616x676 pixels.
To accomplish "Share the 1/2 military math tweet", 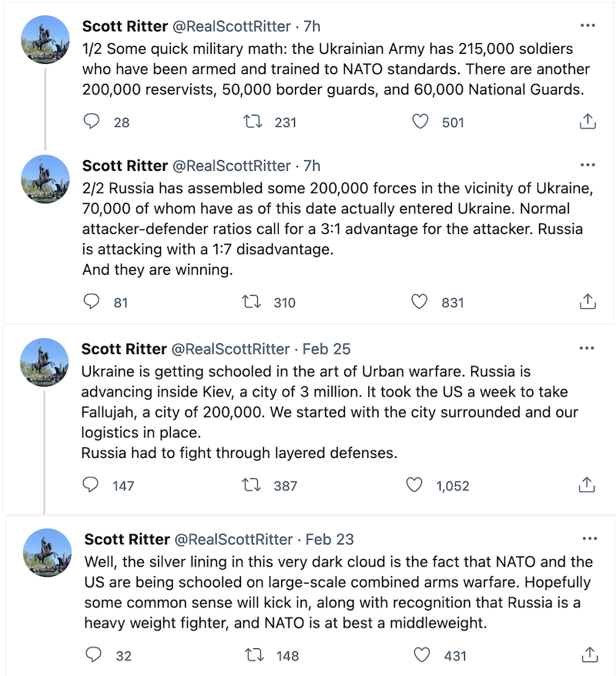I will pos(587,122).
